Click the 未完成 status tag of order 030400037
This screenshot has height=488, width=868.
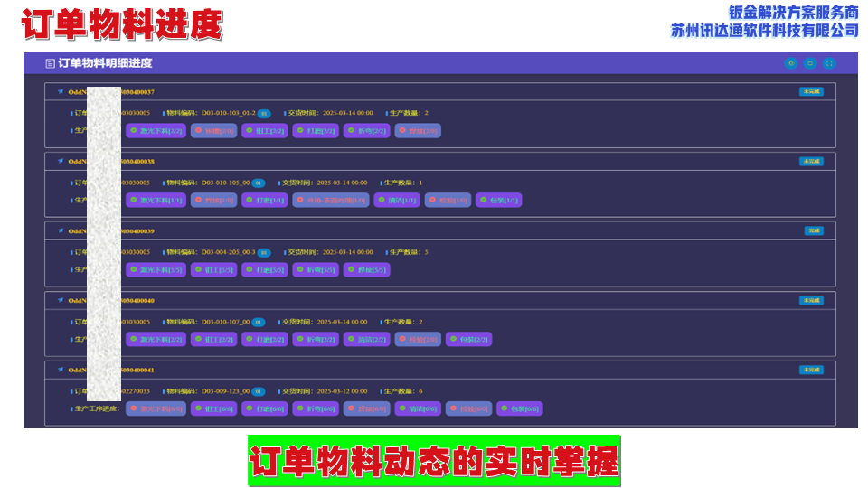(811, 91)
